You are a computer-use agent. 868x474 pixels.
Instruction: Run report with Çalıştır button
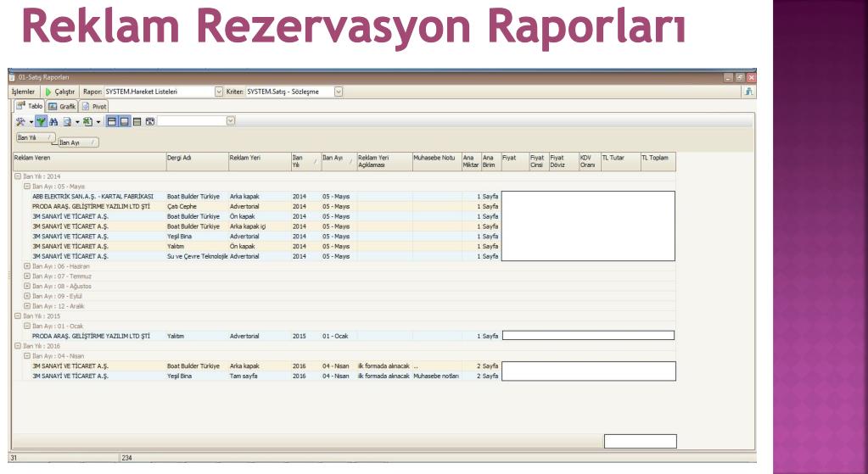(59, 92)
